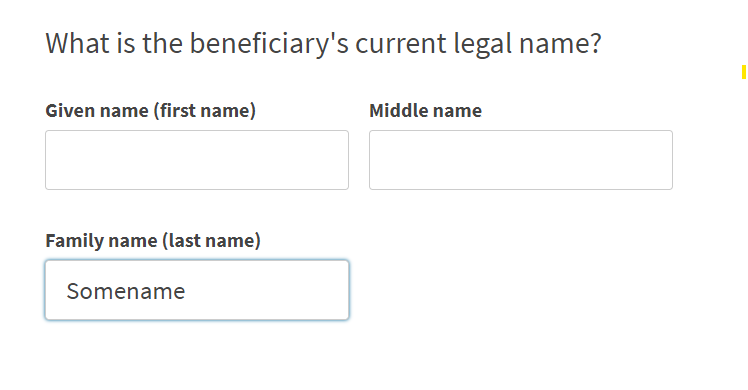Place cursor on the 'Somename' text
This screenshot has width=748, height=390.
pos(125,291)
